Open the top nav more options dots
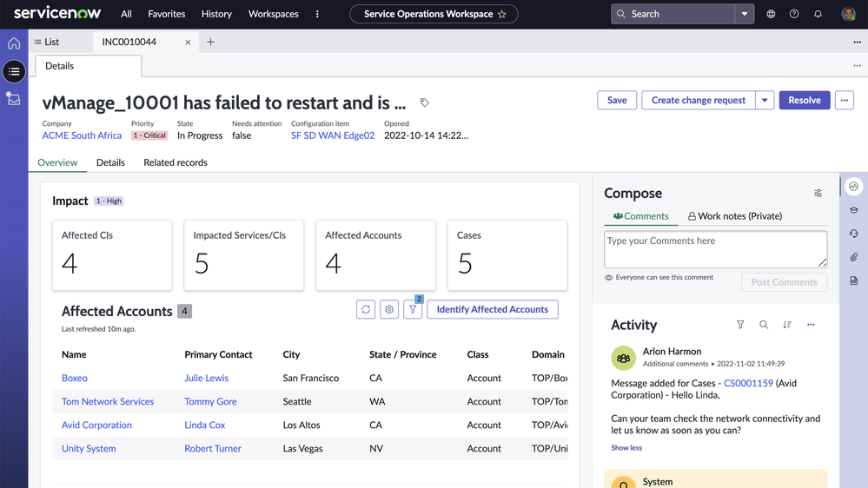868x488 pixels. point(317,14)
